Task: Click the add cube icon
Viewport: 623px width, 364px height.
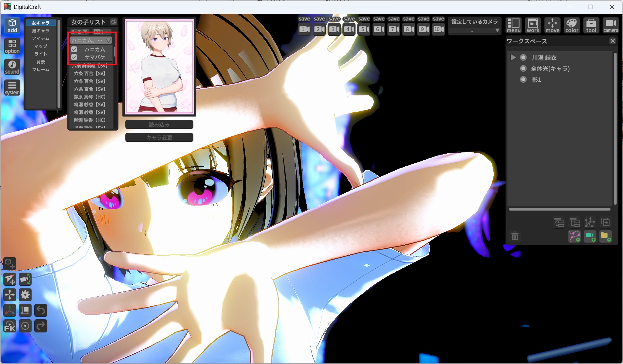Action: pos(12,25)
